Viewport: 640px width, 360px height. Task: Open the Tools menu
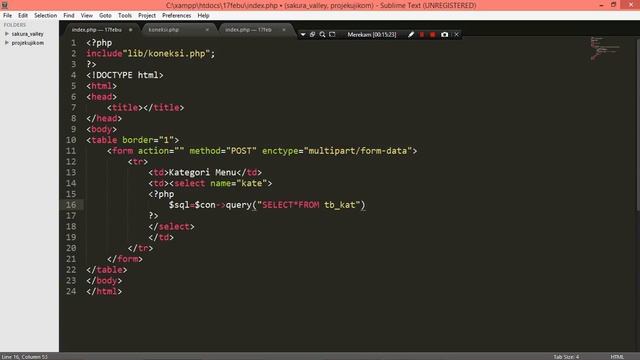(x=124, y=16)
